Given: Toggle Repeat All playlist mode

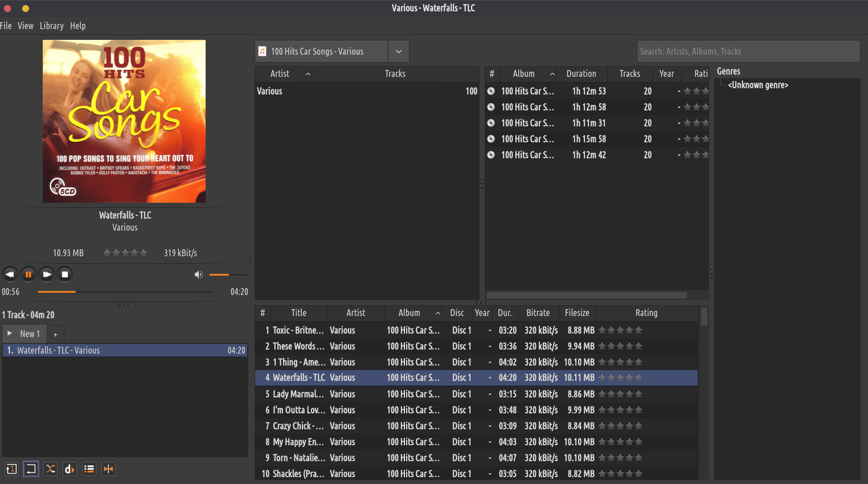Looking at the screenshot, I should [31, 469].
